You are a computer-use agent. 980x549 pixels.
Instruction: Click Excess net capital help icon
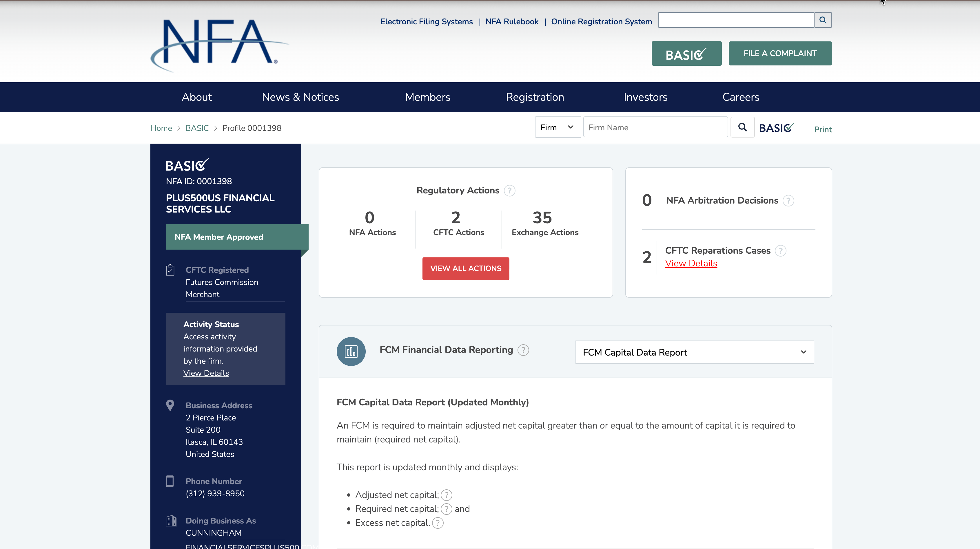(438, 523)
